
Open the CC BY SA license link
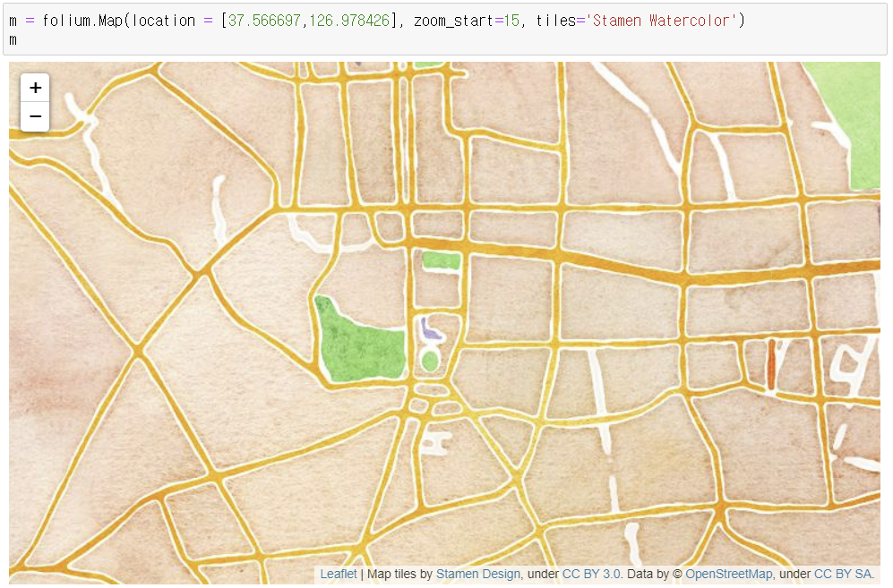(842, 574)
